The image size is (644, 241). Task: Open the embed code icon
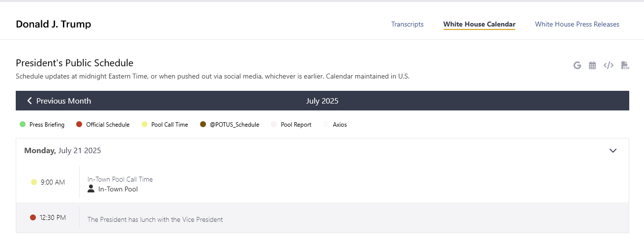pyautogui.click(x=609, y=65)
